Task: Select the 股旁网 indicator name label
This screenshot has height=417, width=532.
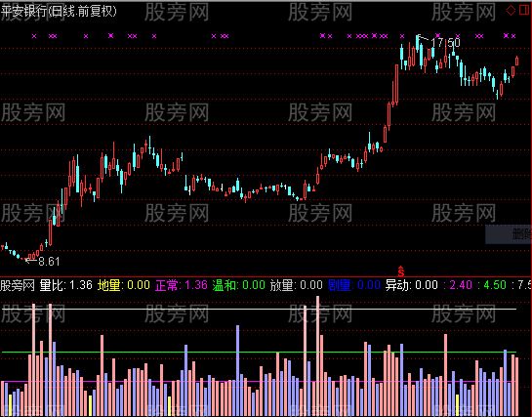Action: click(18, 285)
